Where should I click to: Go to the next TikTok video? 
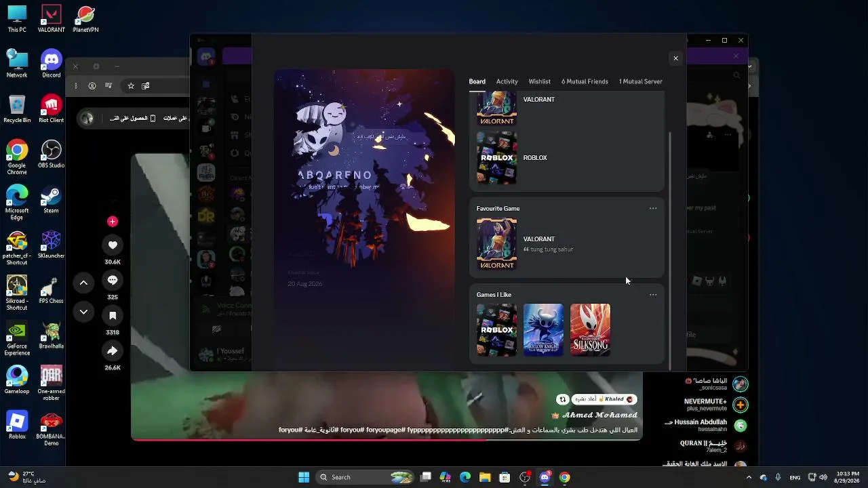[x=83, y=312]
